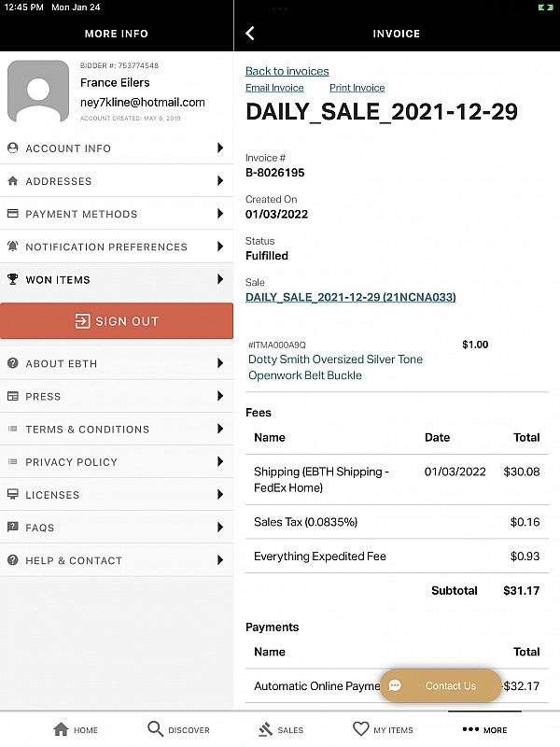
Task: Click the bell icon beside Notification Preferences
Action: click(x=13, y=247)
